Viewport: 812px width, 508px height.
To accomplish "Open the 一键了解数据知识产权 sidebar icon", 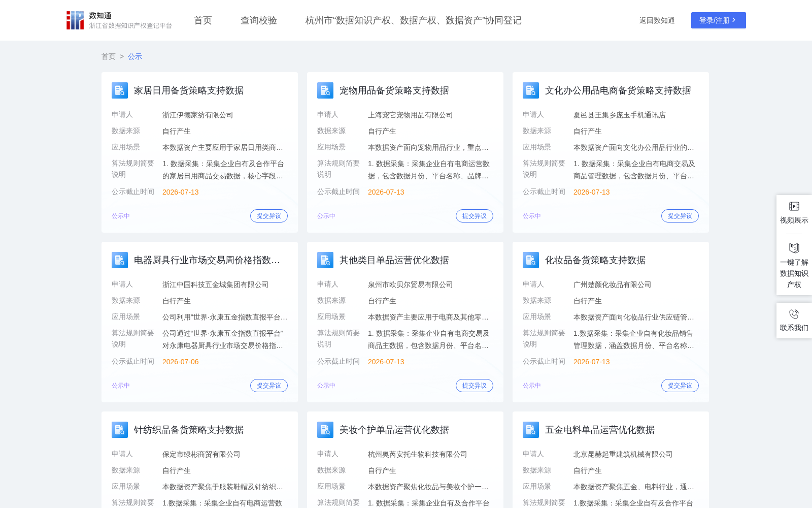I will (x=794, y=248).
